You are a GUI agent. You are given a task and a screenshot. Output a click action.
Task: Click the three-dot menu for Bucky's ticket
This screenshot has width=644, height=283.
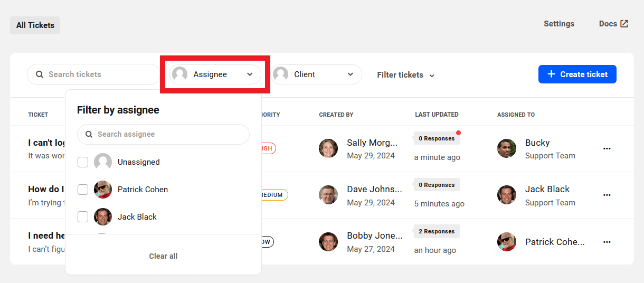click(607, 149)
